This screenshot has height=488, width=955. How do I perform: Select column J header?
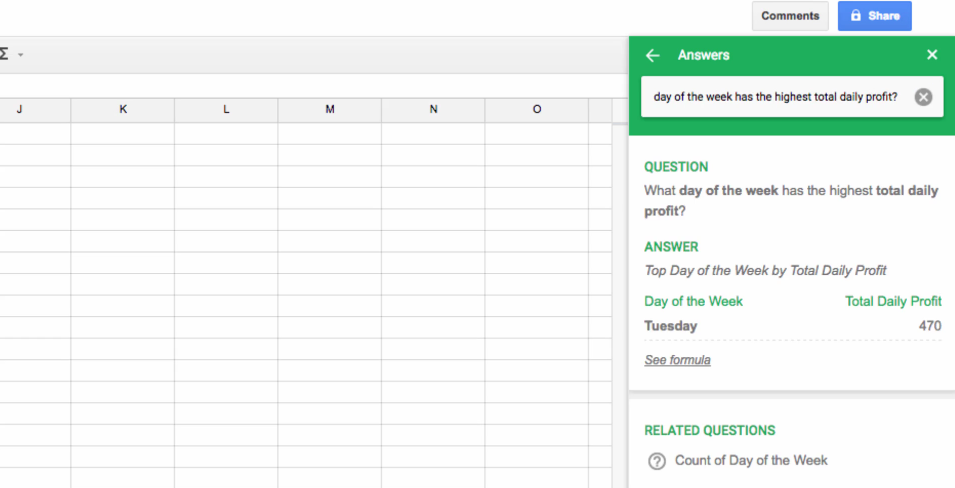click(x=20, y=110)
